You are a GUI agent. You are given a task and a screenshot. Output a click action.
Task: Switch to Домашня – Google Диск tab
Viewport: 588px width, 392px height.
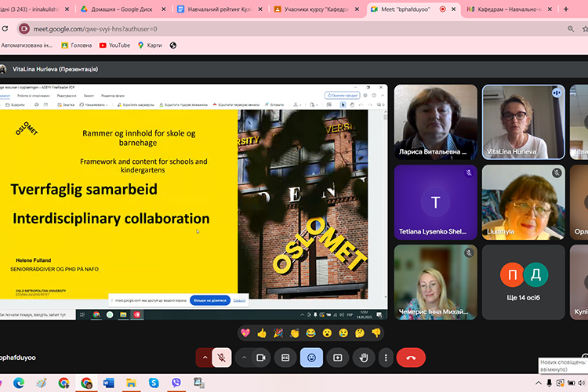click(x=122, y=9)
